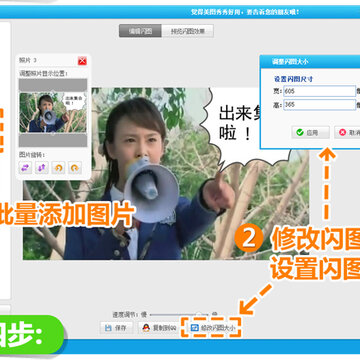Flip photo vertically using purple arrows icon
The width and height of the screenshot is (360, 360).
(x=42, y=168)
